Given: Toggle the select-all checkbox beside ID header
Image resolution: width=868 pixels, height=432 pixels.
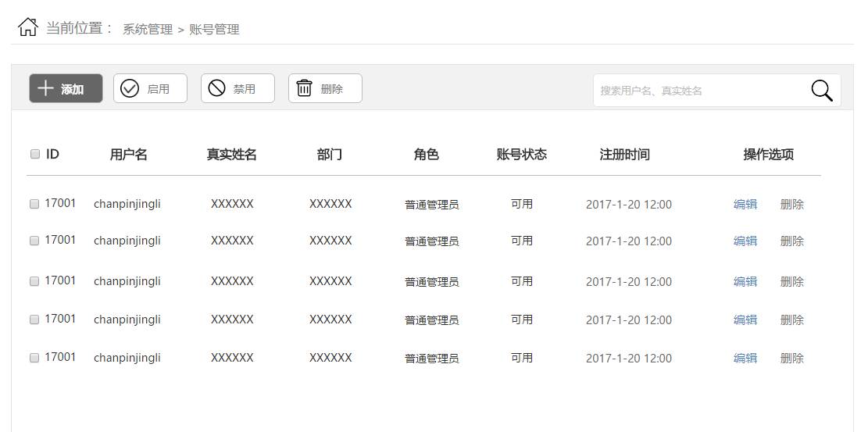Looking at the screenshot, I should tap(35, 154).
